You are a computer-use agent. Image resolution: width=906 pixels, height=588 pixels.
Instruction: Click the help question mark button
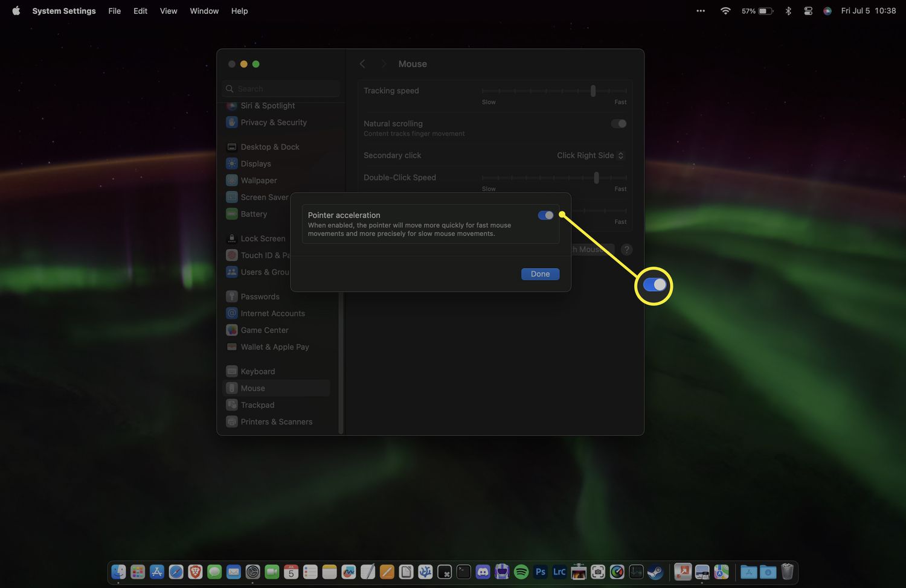[x=627, y=249]
